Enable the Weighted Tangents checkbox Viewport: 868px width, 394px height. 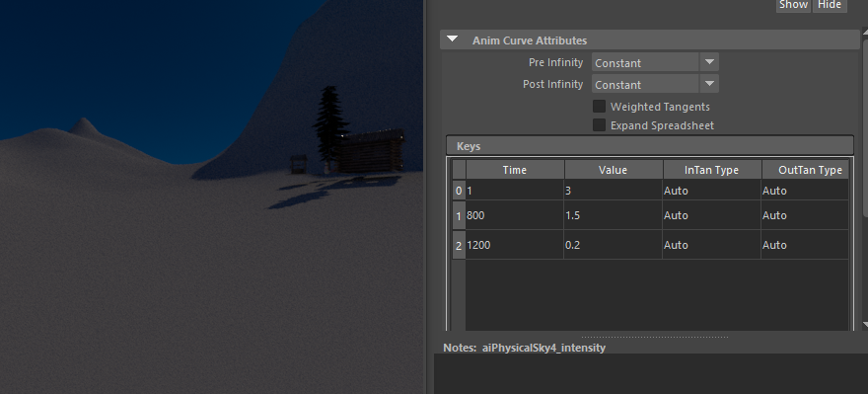[x=599, y=107]
